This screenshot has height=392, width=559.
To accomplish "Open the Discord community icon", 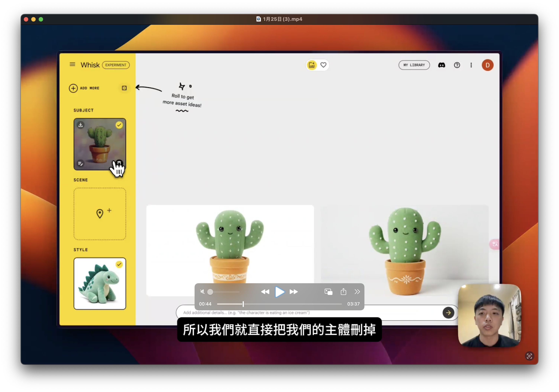I will 441,65.
